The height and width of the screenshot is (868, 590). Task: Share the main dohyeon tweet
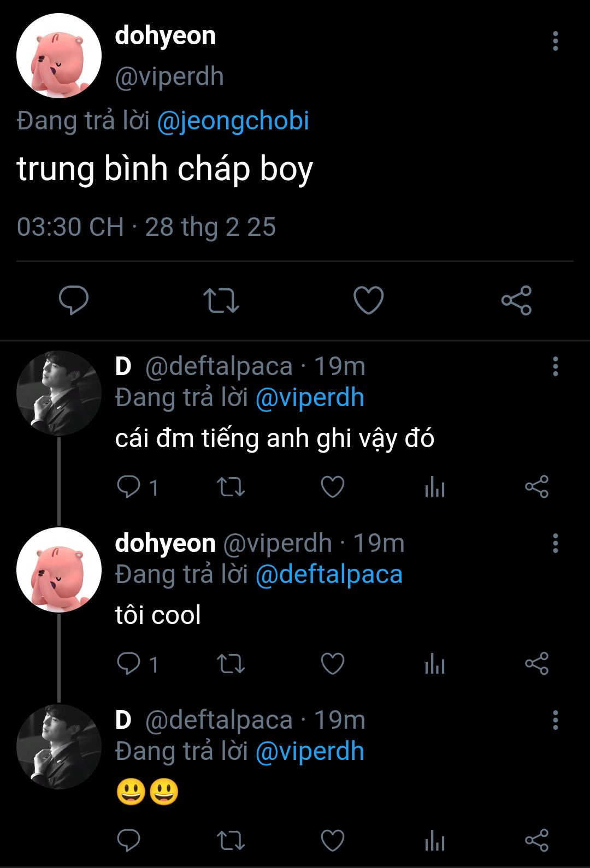tap(516, 300)
